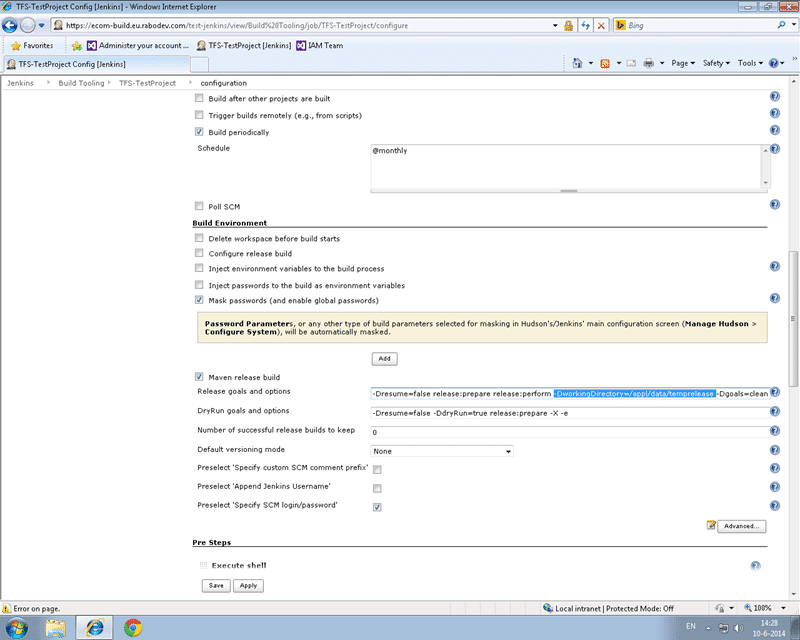
Task: Open help for Build after other projects
Action: pos(774,96)
